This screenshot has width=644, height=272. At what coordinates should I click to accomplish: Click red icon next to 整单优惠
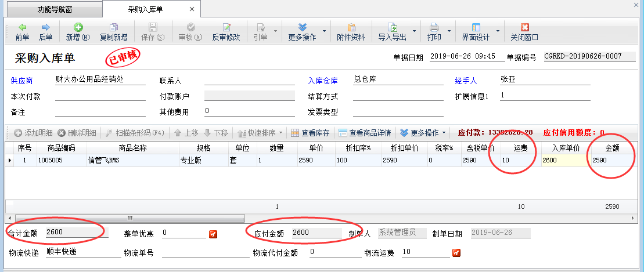(213, 234)
